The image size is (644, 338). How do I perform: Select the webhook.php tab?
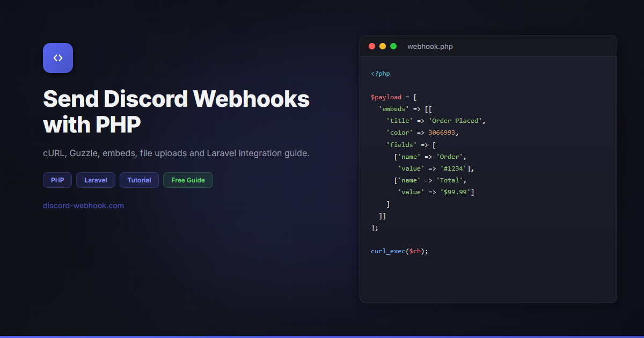click(x=430, y=46)
